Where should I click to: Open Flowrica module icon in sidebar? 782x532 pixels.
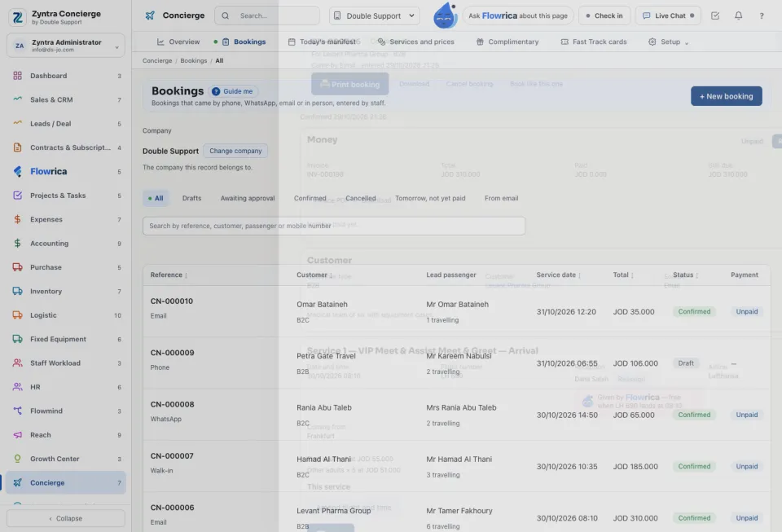pyautogui.click(x=17, y=172)
